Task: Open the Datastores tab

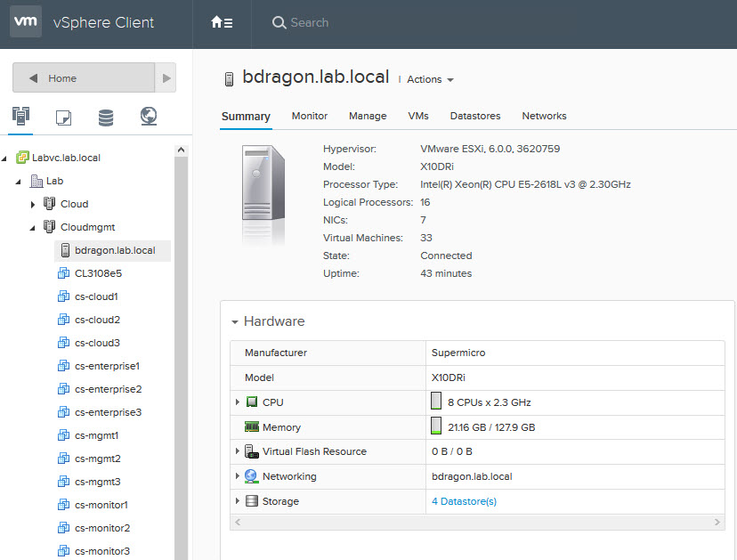Action: click(476, 116)
